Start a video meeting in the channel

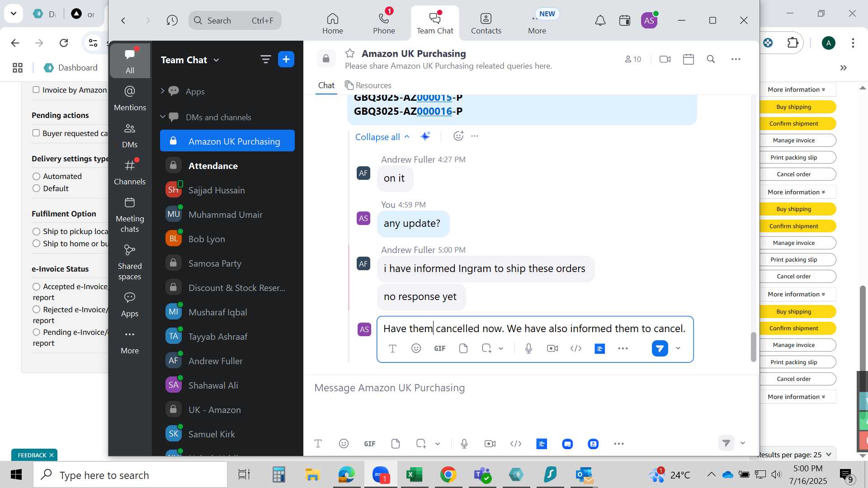pyautogui.click(x=665, y=59)
